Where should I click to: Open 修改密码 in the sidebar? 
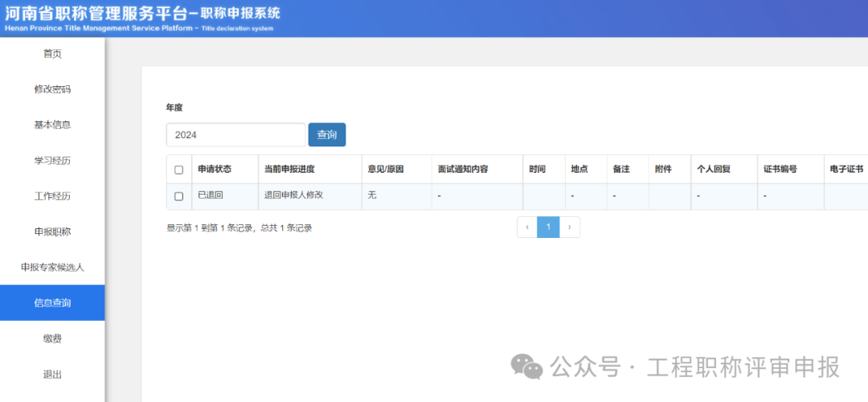[x=52, y=89]
